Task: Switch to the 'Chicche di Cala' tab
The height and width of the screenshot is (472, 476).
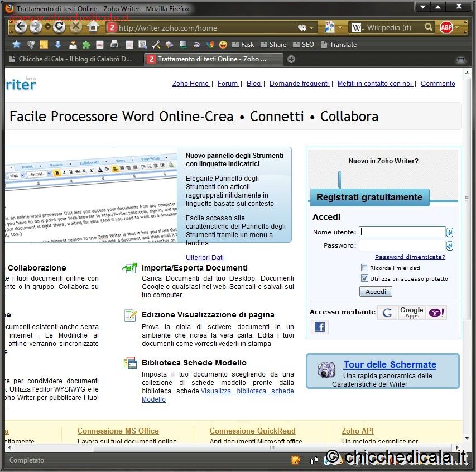Action: point(73,59)
